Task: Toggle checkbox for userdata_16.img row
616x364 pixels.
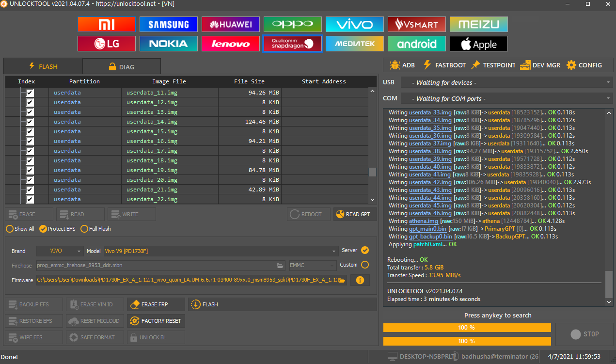Action: (x=30, y=141)
